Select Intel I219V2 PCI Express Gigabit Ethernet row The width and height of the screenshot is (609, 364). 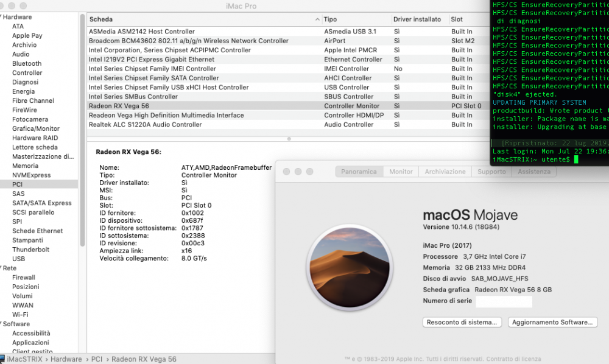[288, 60]
